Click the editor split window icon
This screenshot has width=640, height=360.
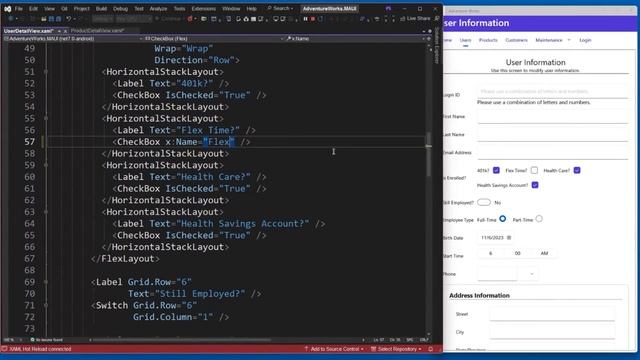[429, 39]
